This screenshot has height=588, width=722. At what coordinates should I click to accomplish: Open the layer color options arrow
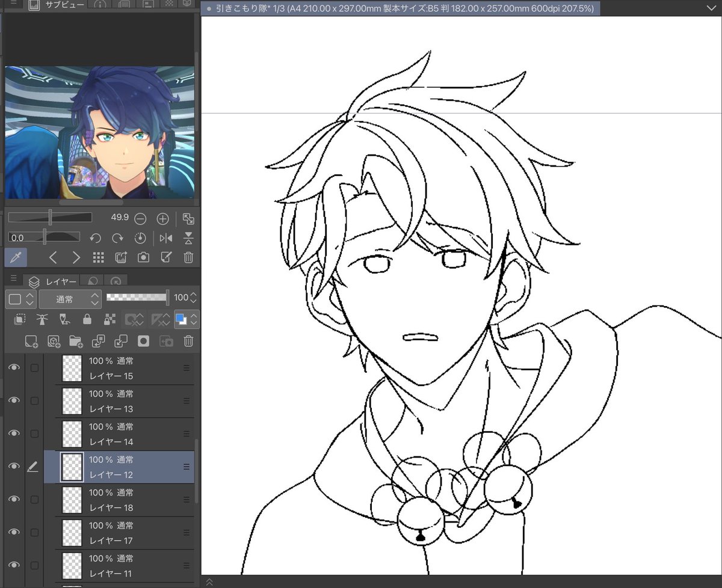194,319
